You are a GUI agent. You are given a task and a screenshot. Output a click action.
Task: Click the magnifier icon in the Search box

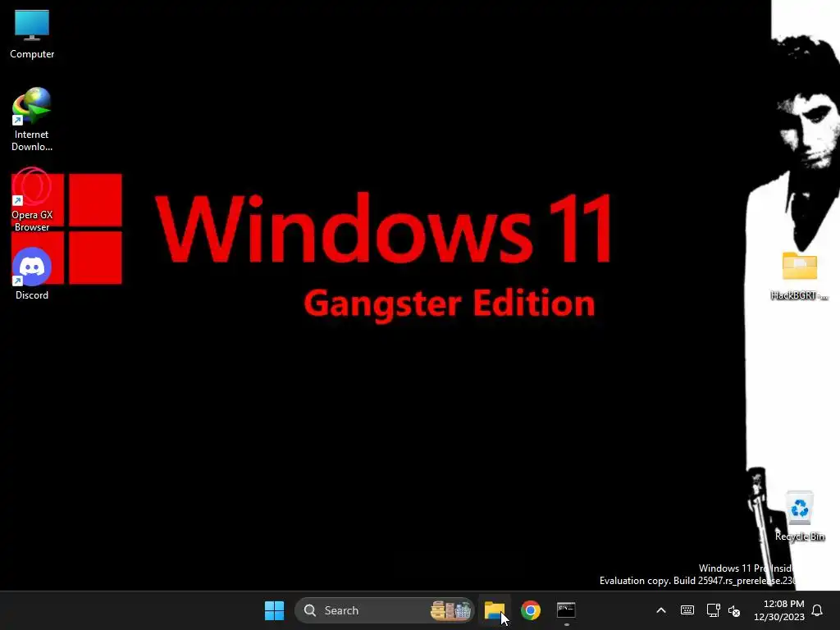pos(309,610)
